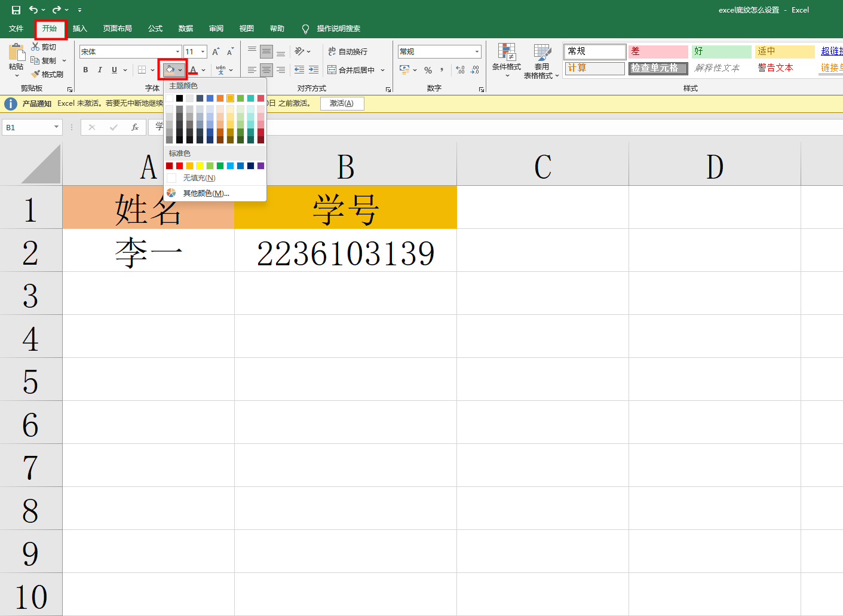Image resolution: width=843 pixels, height=616 pixels.
Task: Open the font size 11 dropdown
Action: 203,52
